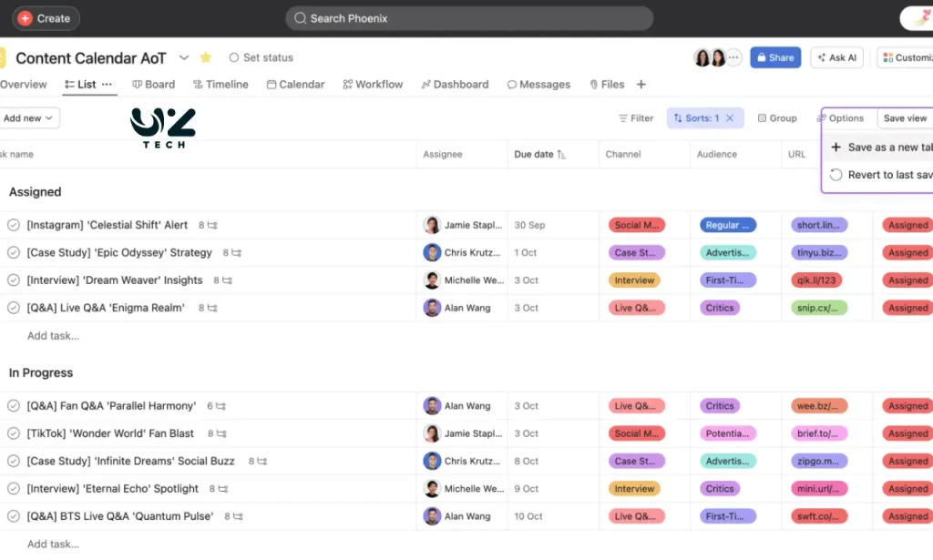Open the Options view menu
The width and height of the screenshot is (933, 560).
[x=840, y=118]
